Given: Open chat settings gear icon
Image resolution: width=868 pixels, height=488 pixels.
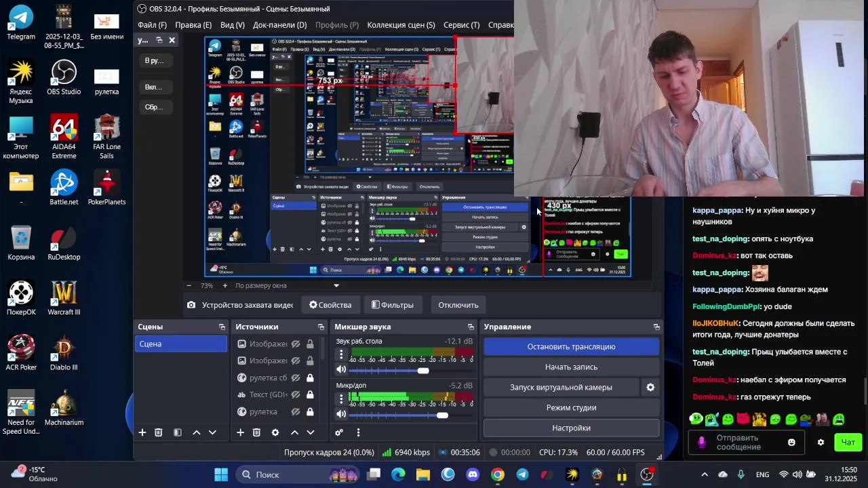Looking at the screenshot, I should point(821,443).
